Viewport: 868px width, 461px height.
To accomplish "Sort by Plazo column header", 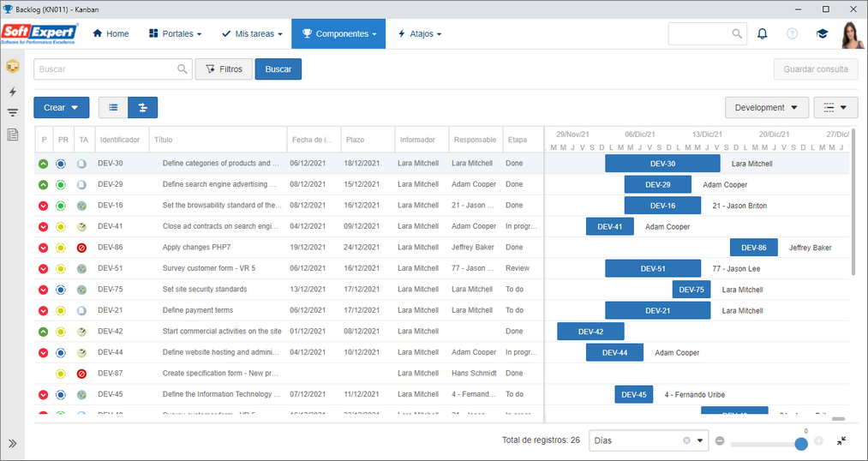I will pyautogui.click(x=368, y=140).
